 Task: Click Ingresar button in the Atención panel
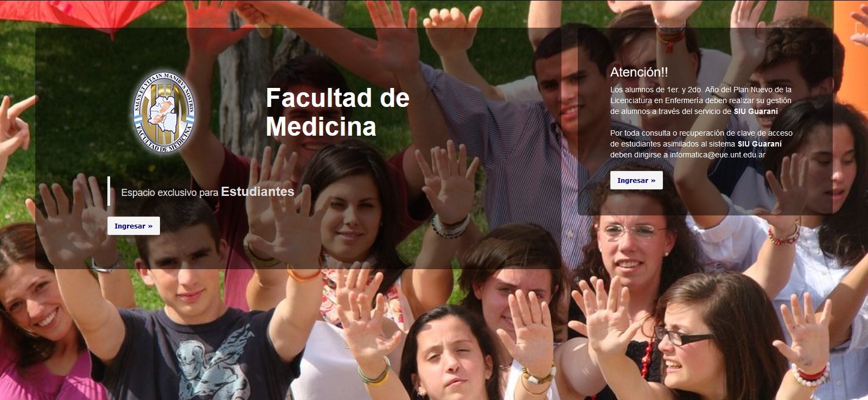[x=636, y=180]
